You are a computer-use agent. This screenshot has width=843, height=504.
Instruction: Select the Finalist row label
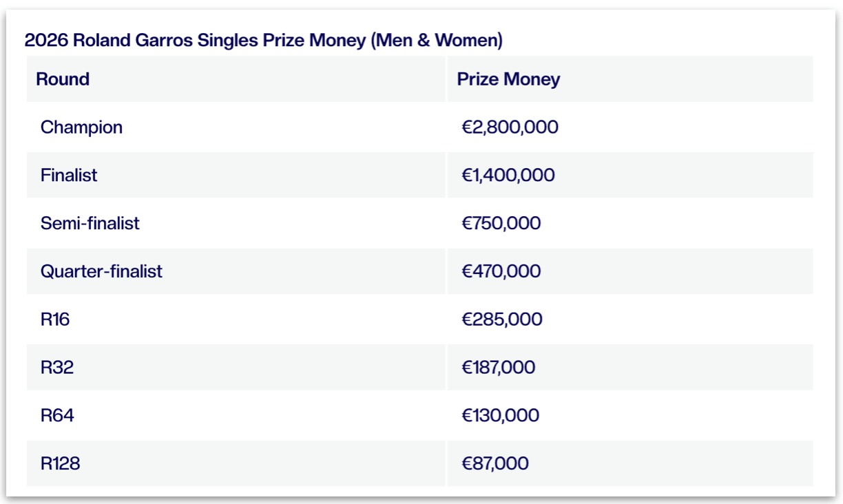[69, 176]
